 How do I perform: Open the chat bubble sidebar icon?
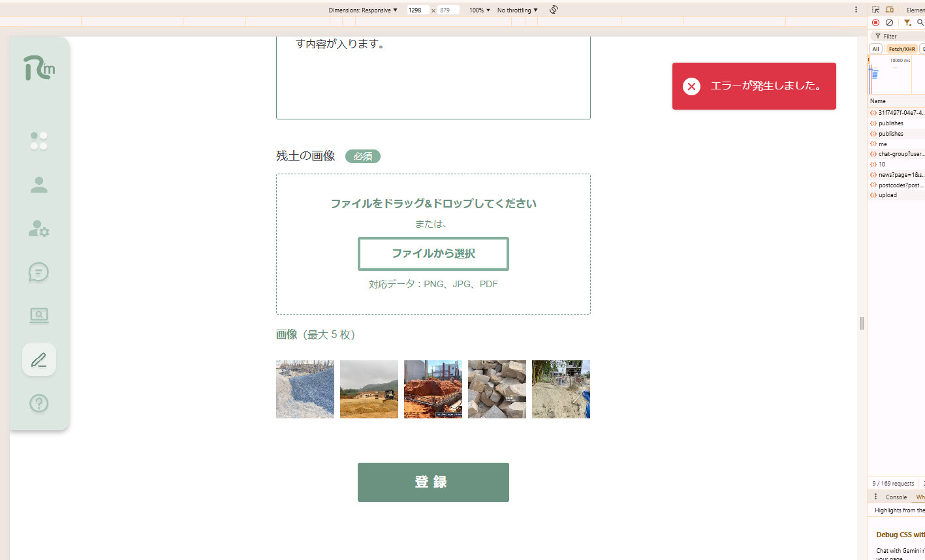[39, 272]
